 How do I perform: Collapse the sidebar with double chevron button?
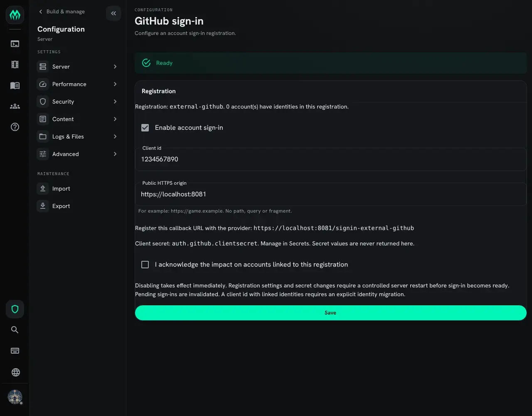click(x=113, y=13)
